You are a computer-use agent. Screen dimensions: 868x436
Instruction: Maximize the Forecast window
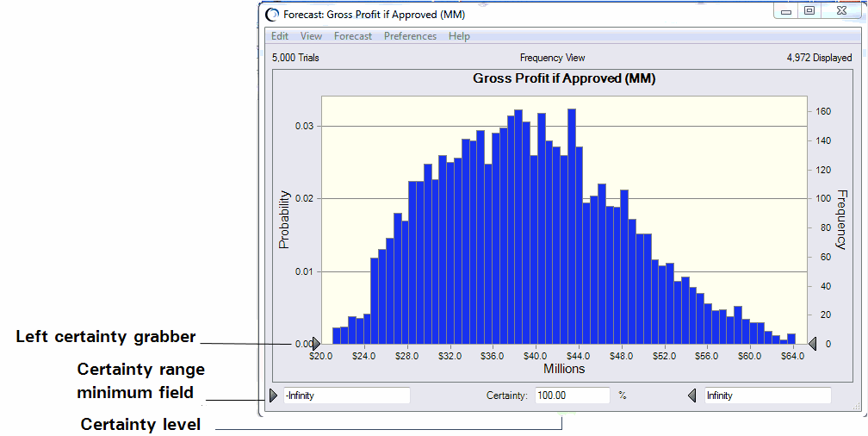[809, 10]
